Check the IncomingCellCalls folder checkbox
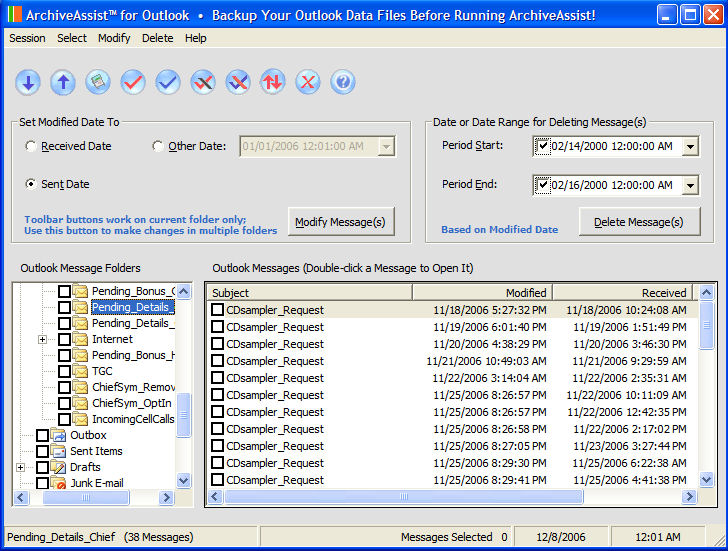 coord(65,419)
